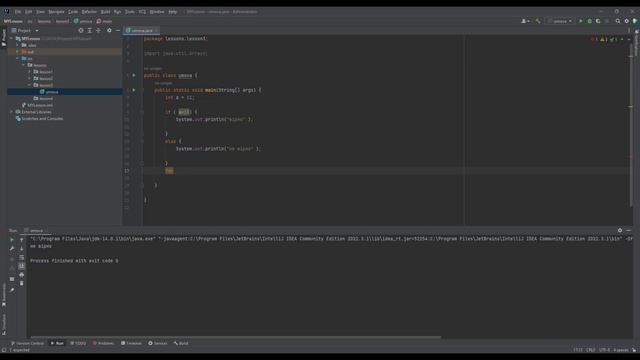The height and width of the screenshot is (360, 640).
Task: Open the Help menu
Action: tap(173, 12)
